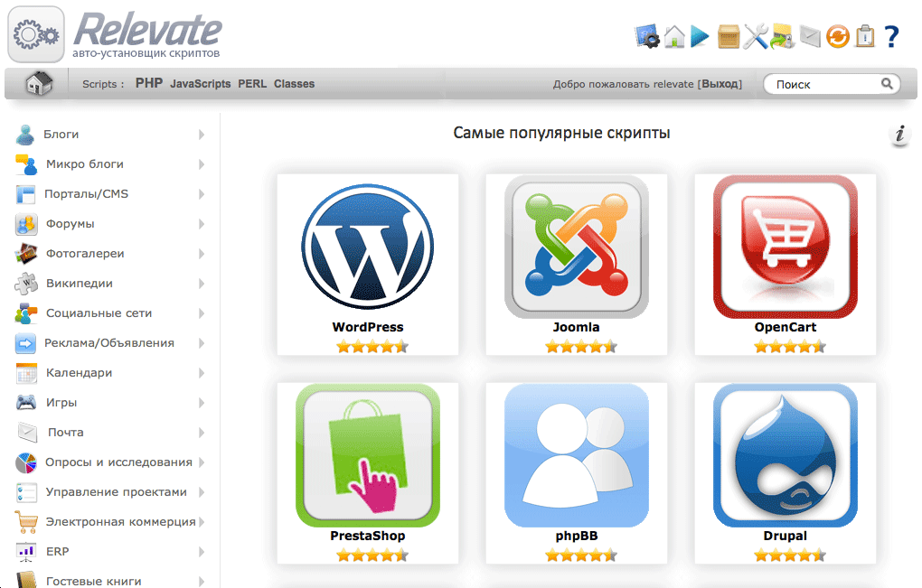Image resolution: width=922 pixels, height=588 pixels.
Task: Switch to PHP scripts tab
Action: [149, 83]
